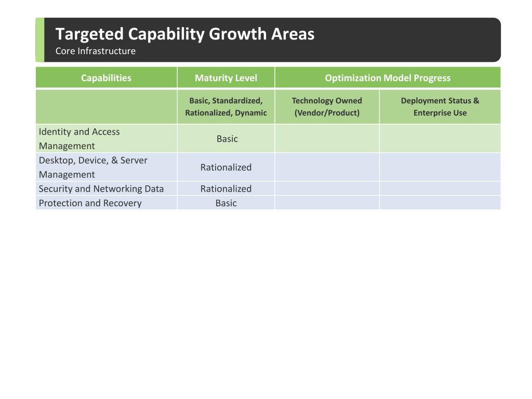The image size is (532, 399).
Task: Click 'Basic' in the Protection and Recovery row
Action: [226, 203]
